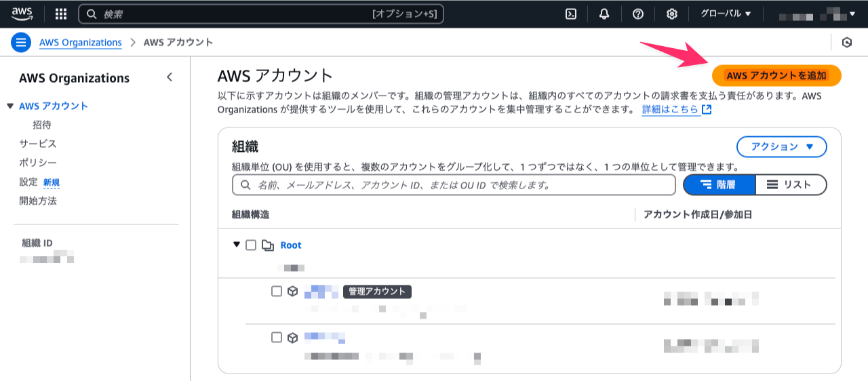Click the 組織構造 column header
Image resolution: width=868 pixels, height=381 pixels.
(x=251, y=215)
